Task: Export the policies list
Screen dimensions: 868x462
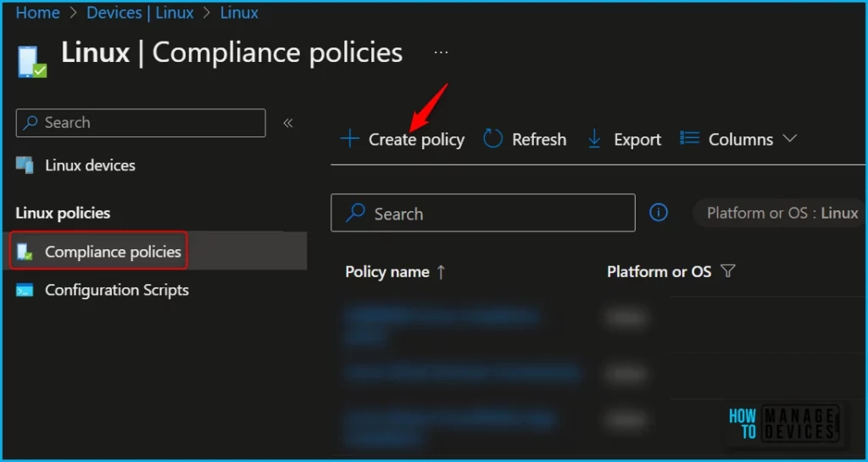Action: pyautogui.click(x=625, y=139)
